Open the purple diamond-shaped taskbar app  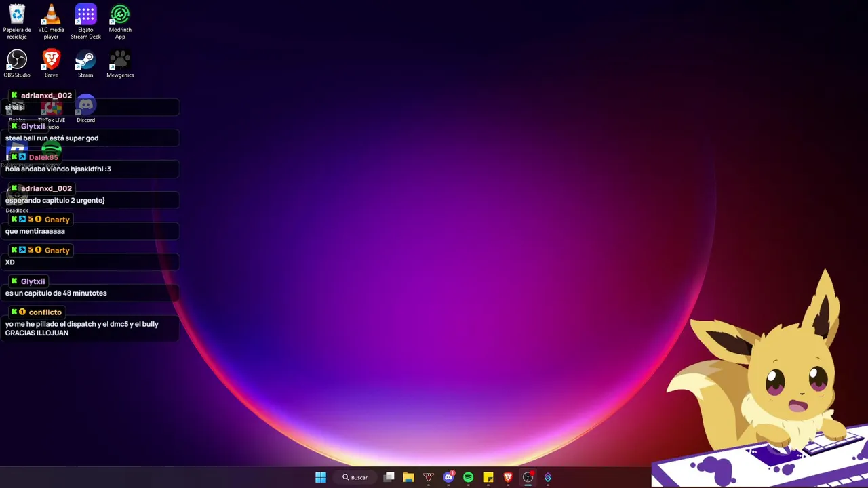[548, 477]
